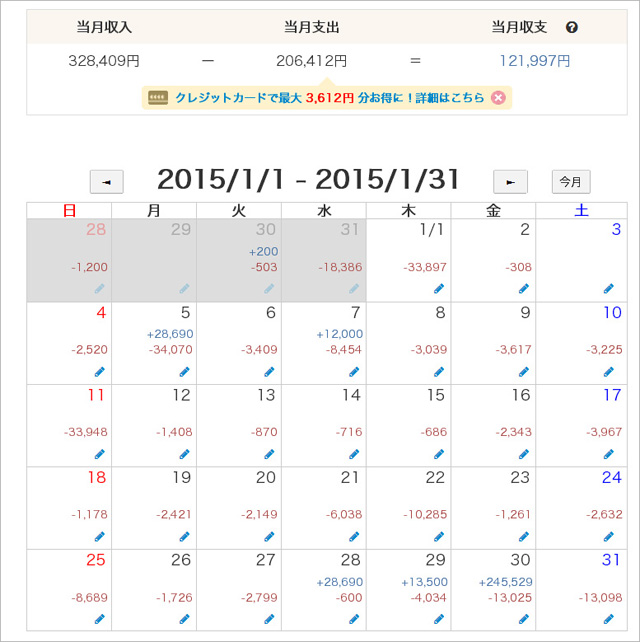
Task: Edit entries for January 4 with pencil icon
Action: (x=100, y=372)
